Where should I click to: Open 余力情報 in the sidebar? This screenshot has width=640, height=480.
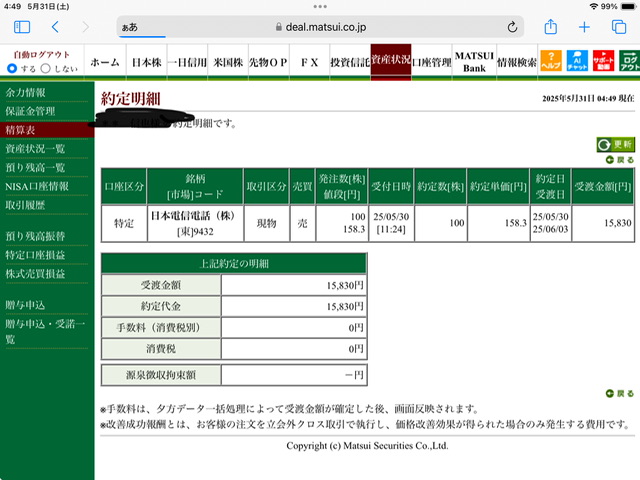tap(25, 93)
